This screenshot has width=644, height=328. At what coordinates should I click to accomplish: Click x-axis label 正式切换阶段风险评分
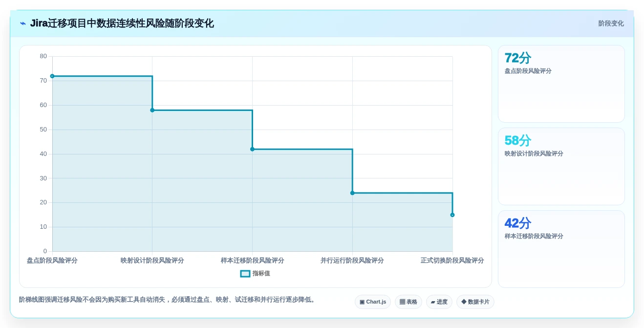coord(452,261)
